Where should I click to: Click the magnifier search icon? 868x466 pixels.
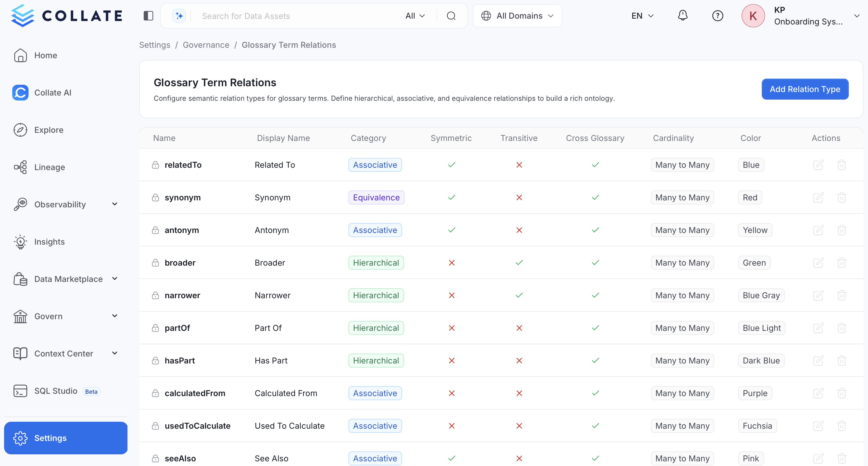point(451,16)
